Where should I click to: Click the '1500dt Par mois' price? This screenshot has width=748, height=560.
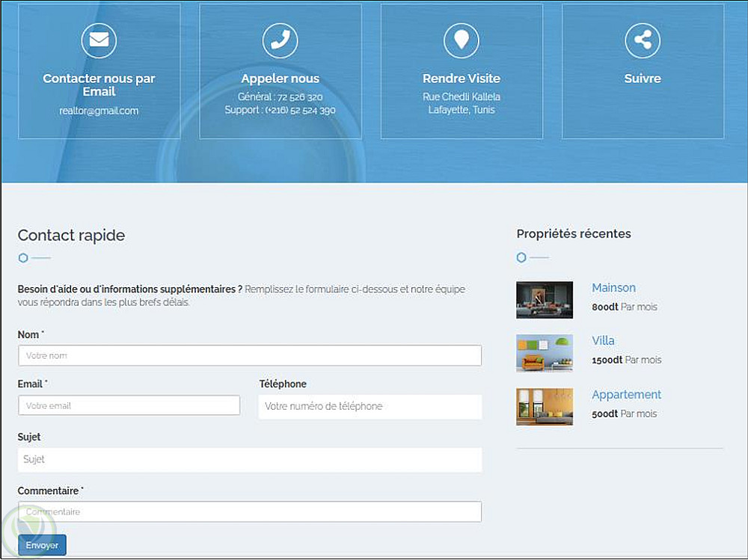(626, 360)
